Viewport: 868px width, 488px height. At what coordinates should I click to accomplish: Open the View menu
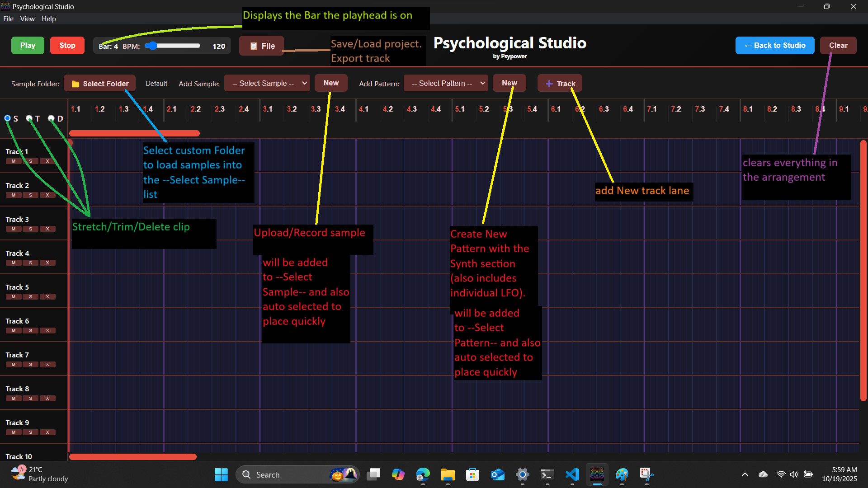coord(27,19)
